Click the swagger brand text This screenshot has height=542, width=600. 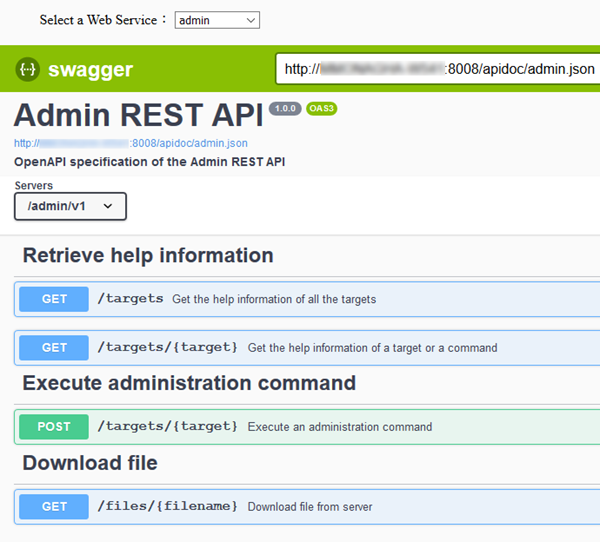pos(90,70)
